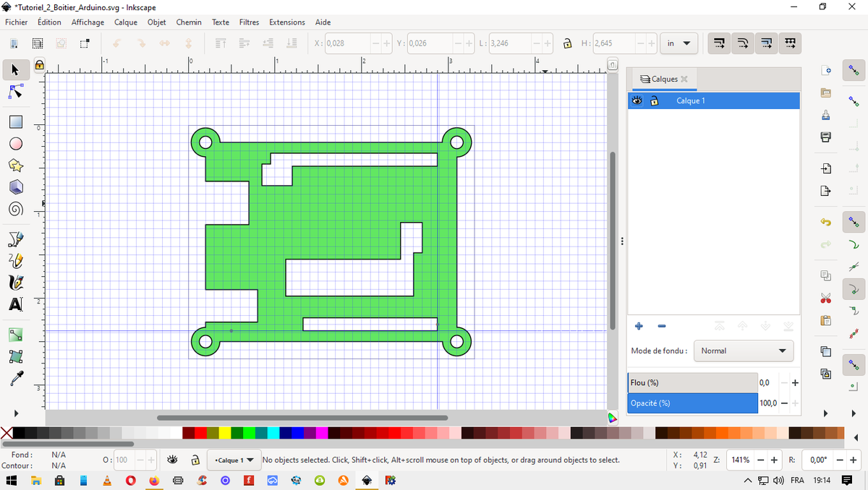The width and height of the screenshot is (868, 490).
Task: Select the 3D box tool
Action: tap(15, 187)
